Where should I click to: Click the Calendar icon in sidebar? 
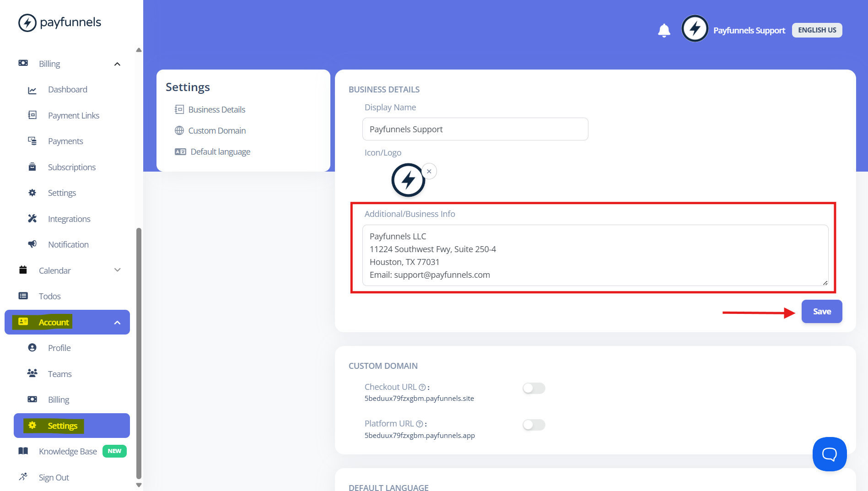[23, 270]
